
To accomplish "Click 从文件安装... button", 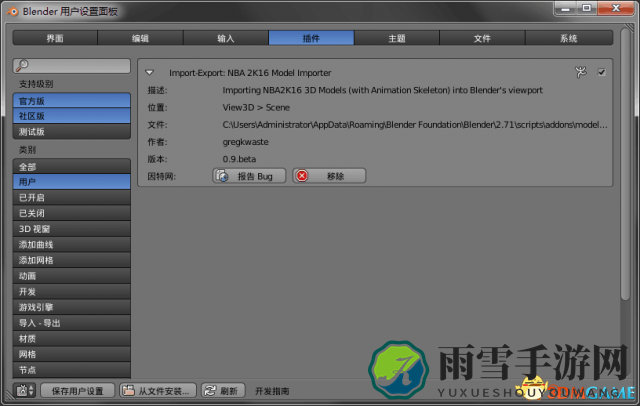I will [158, 390].
